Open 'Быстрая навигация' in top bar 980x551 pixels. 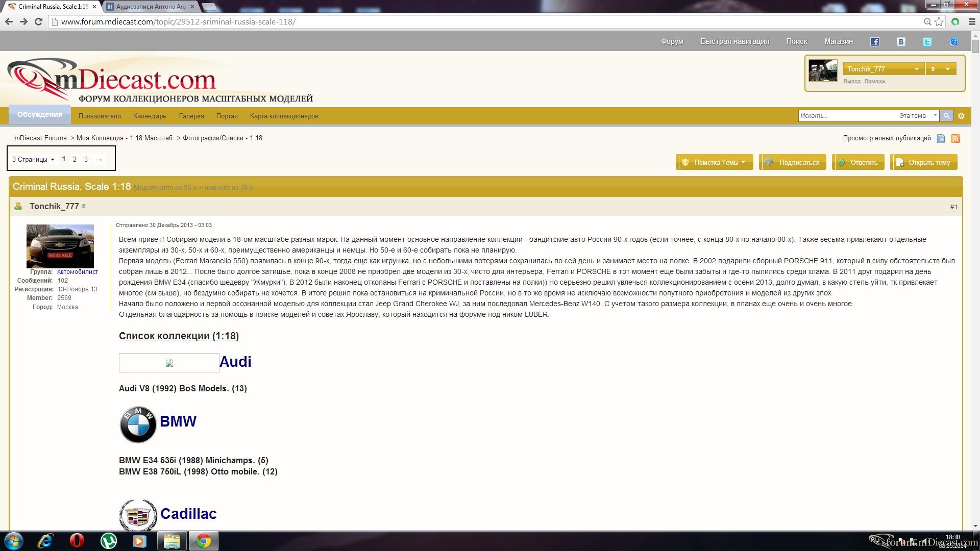(734, 41)
